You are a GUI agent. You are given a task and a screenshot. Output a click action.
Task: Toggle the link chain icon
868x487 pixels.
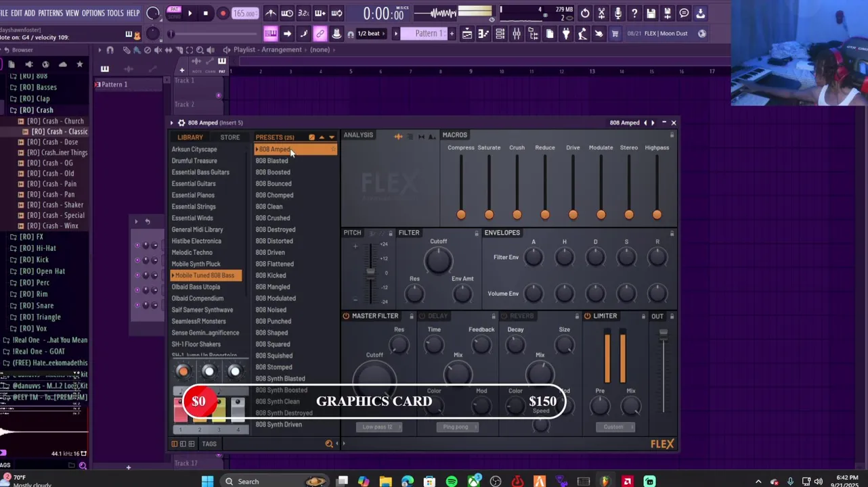320,34
